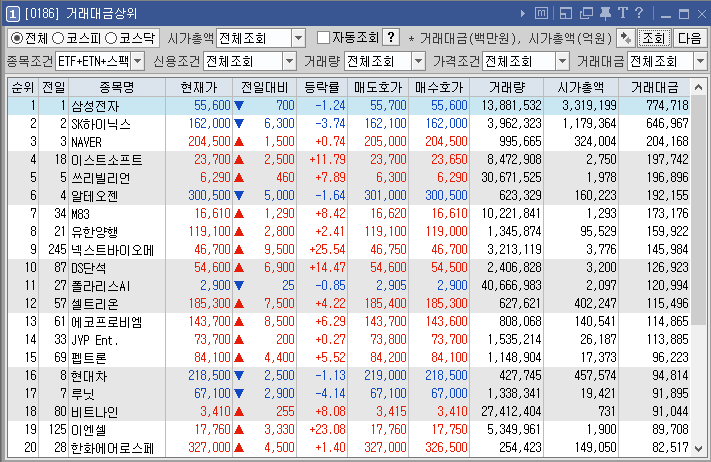Open the 종목조건 ETF+ETN+스팩 dropdown
Image resolution: width=711 pixels, height=462 pixels.
pos(138,61)
